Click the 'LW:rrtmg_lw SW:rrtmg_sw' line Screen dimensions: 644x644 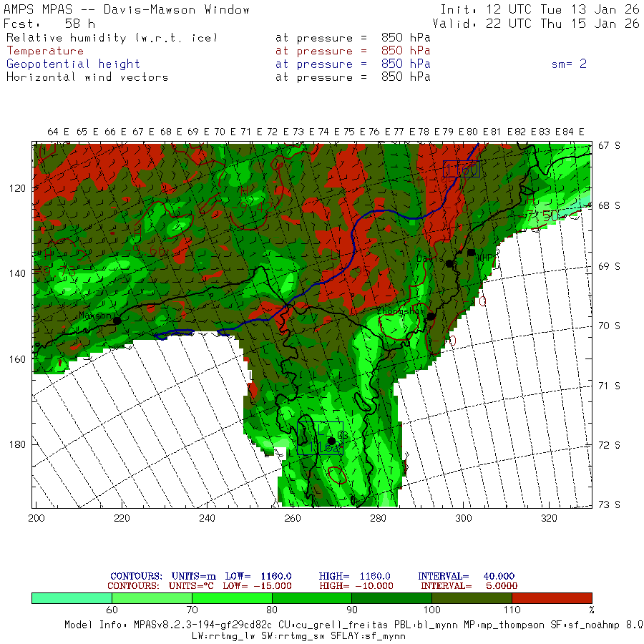pos(298,636)
